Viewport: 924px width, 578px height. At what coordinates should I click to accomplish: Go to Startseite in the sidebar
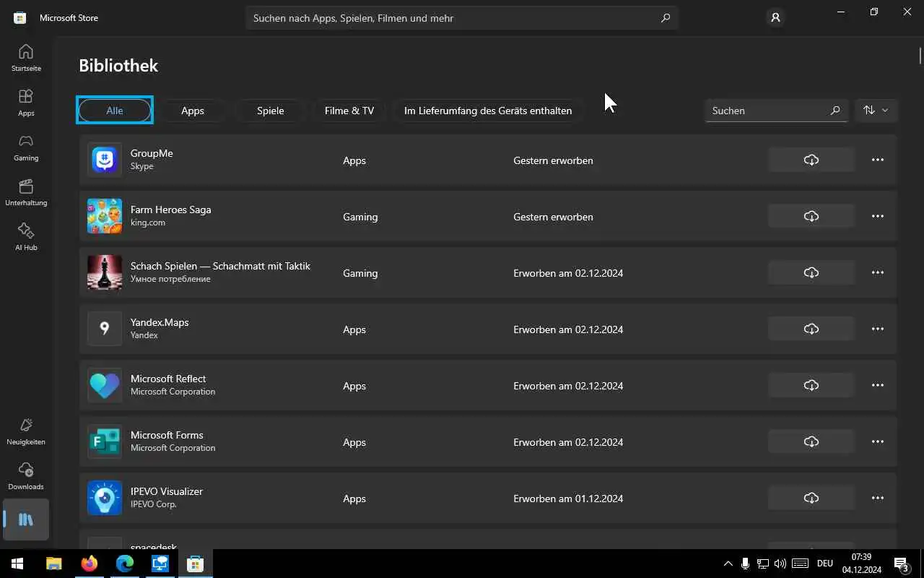point(26,58)
